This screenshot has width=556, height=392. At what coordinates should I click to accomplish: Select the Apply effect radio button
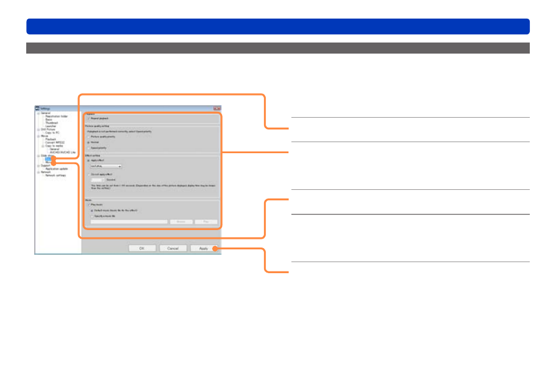89,161
